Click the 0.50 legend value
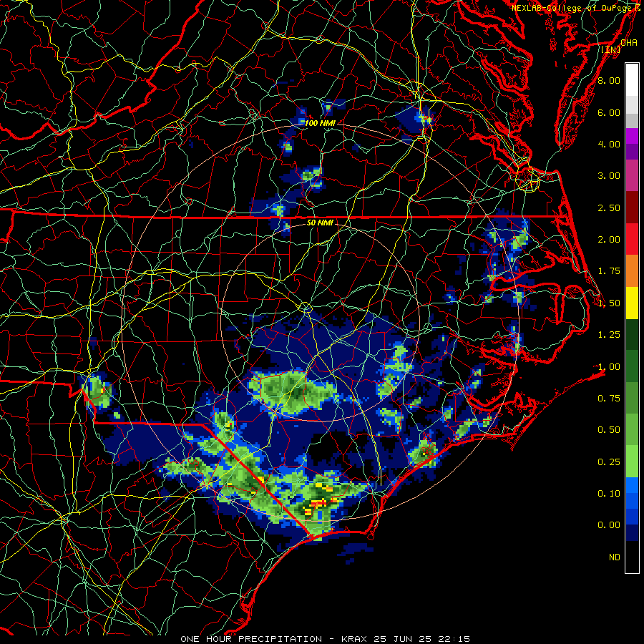 click(x=609, y=430)
